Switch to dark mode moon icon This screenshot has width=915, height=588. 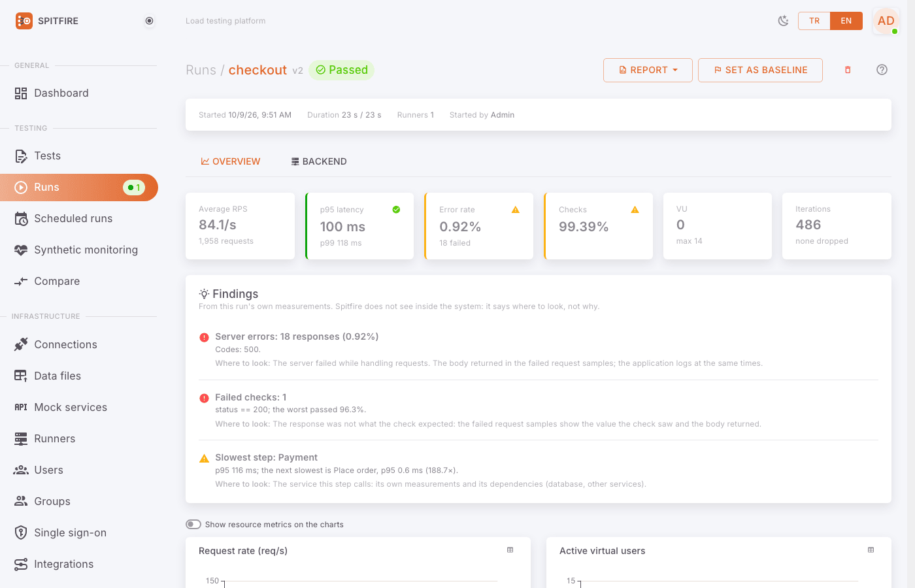tap(783, 21)
